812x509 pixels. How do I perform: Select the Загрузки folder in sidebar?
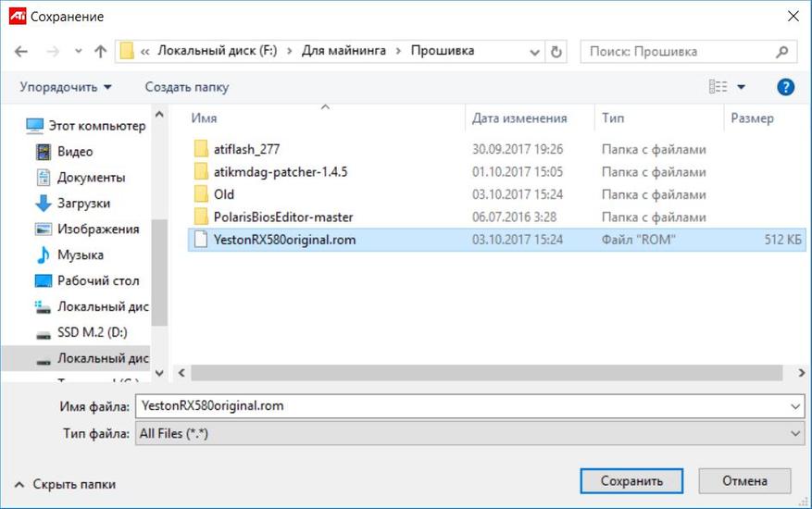[x=83, y=203]
